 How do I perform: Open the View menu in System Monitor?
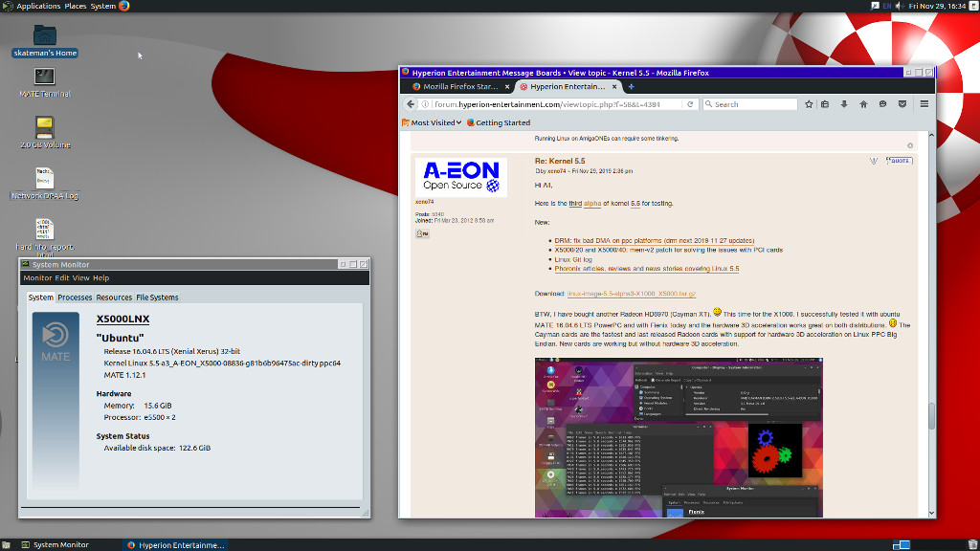[x=80, y=278]
